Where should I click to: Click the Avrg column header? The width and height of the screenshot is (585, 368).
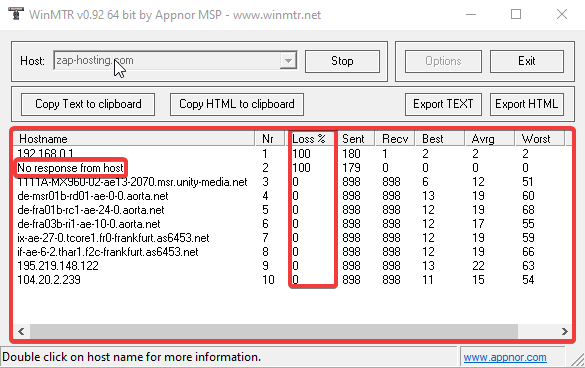[x=490, y=139]
